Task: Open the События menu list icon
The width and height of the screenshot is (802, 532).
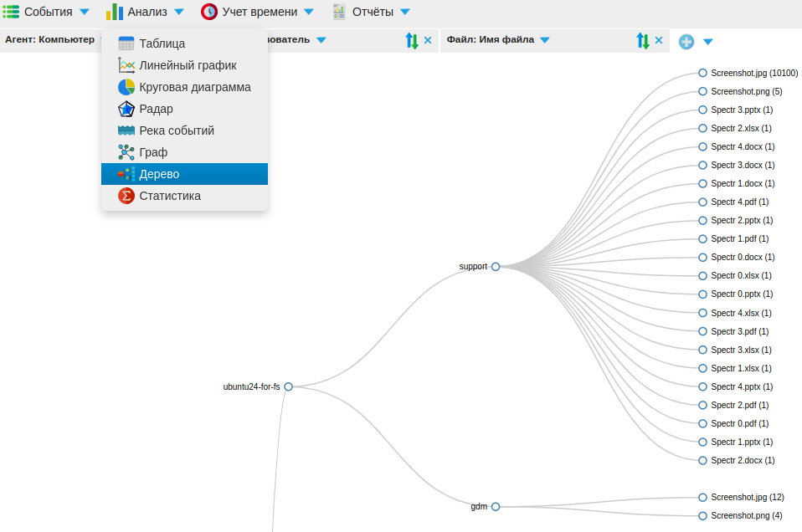Action: click(11, 11)
